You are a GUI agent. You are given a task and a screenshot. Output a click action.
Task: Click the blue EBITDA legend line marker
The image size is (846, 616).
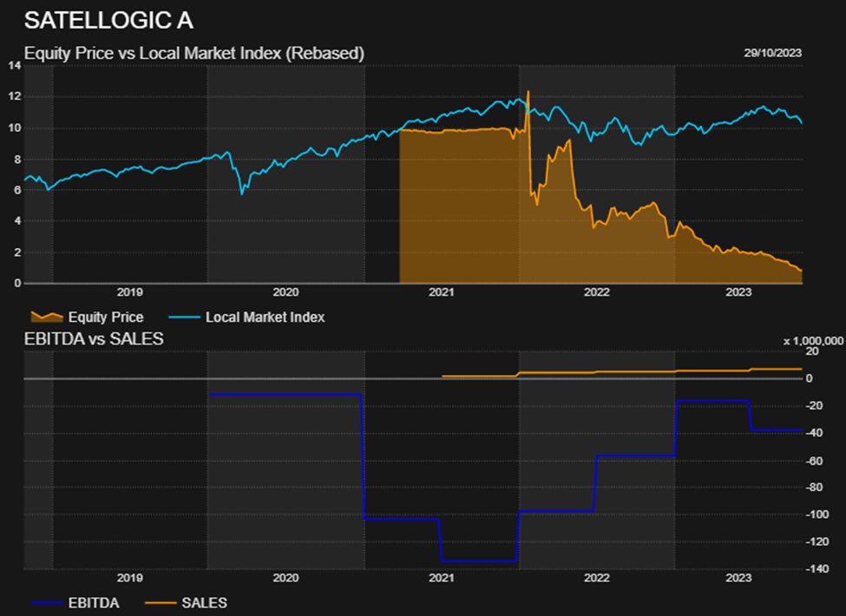point(47,602)
